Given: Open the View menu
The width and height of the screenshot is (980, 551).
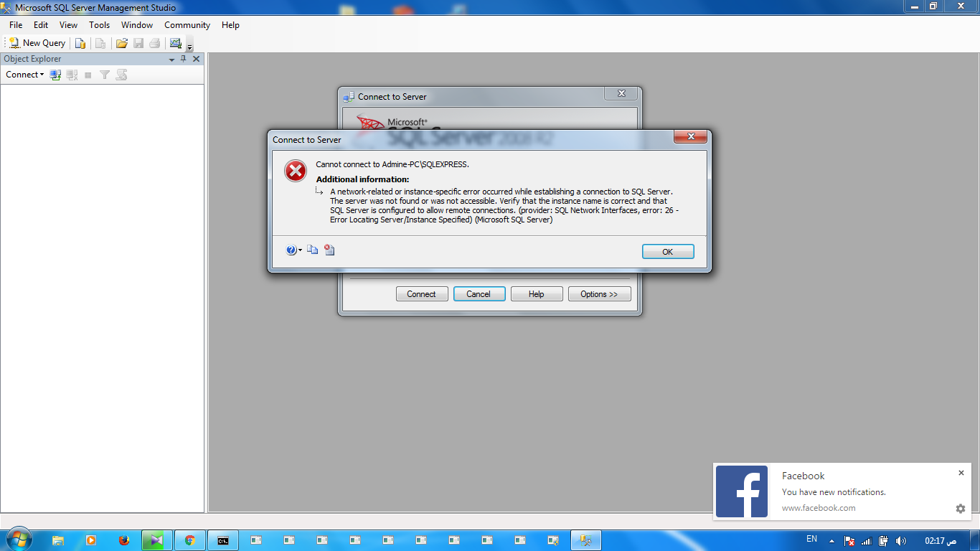Looking at the screenshot, I should click(x=68, y=25).
